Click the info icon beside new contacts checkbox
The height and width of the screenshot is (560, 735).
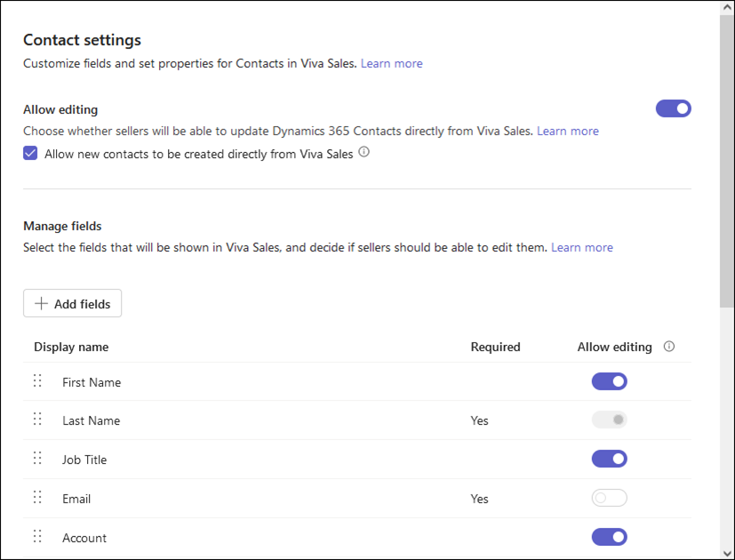tap(364, 152)
